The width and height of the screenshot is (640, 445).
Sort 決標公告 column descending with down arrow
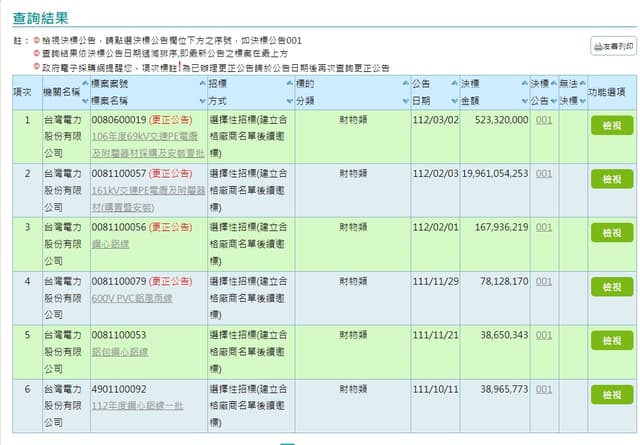tap(553, 101)
